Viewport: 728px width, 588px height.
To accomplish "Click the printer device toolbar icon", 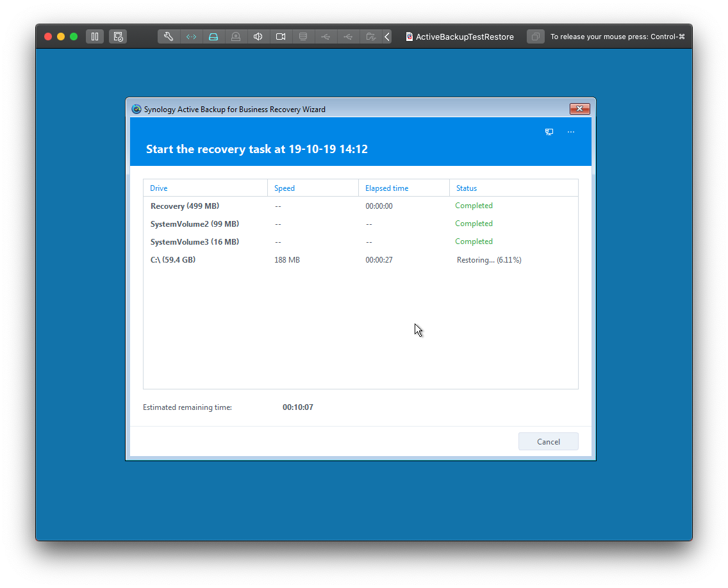I will click(303, 37).
